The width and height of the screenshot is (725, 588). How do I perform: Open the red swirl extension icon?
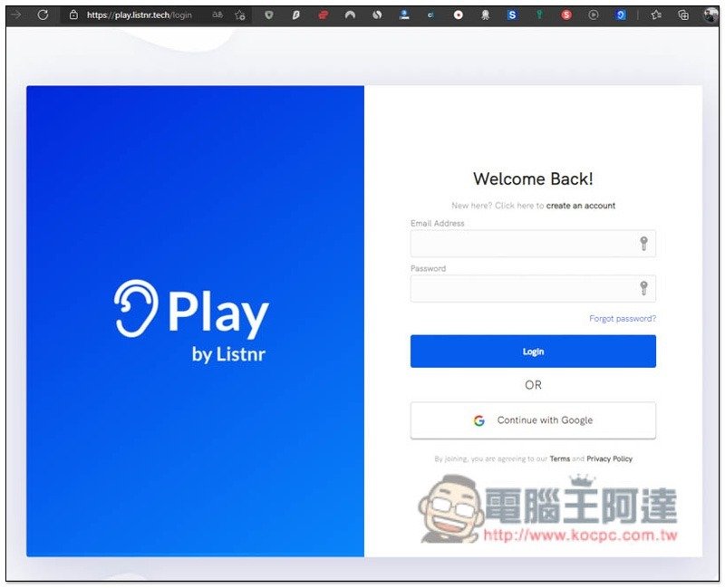(324, 15)
